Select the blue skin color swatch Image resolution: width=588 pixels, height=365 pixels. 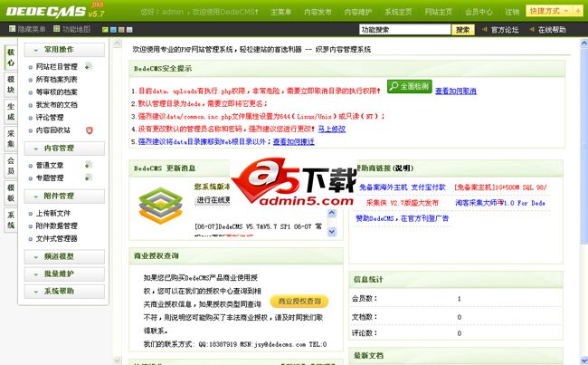(113, 29)
